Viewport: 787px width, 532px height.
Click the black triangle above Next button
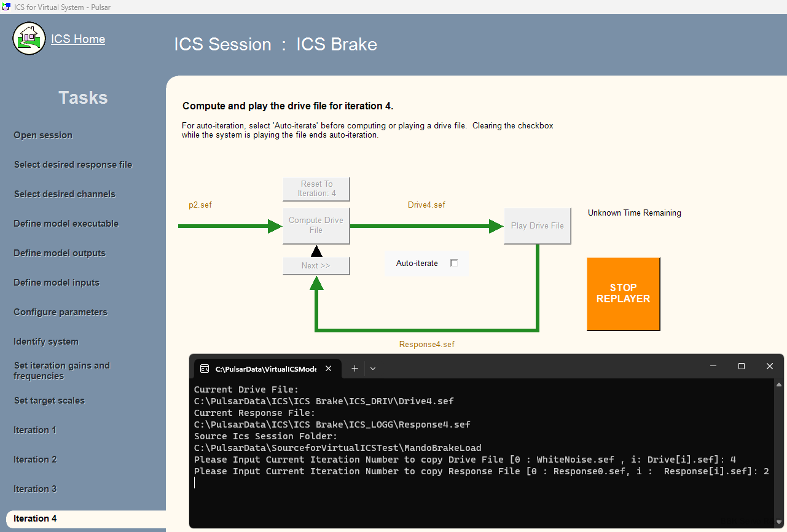pos(316,251)
